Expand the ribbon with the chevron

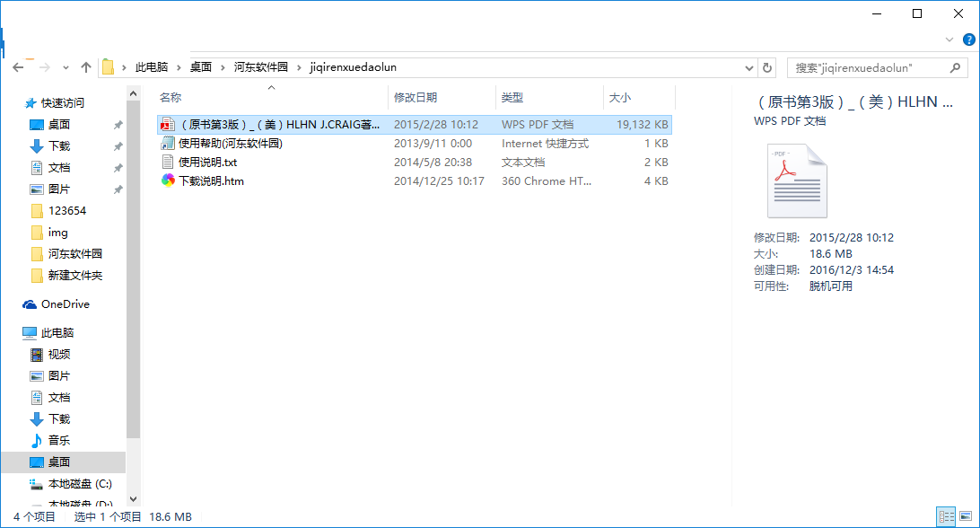pyautogui.click(x=949, y=40)
